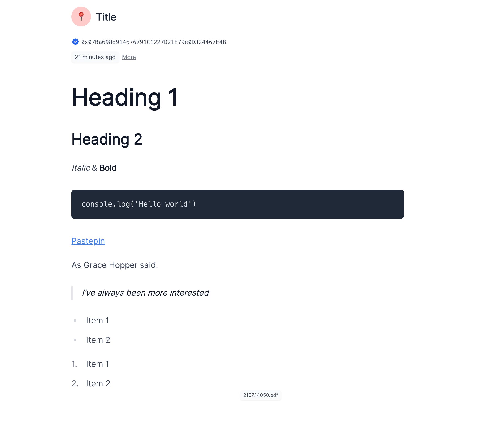Click the blue checkmark verification icon
Image resolution: width=504 pixels, height=434 pixels.
click(x=75, y=42)
